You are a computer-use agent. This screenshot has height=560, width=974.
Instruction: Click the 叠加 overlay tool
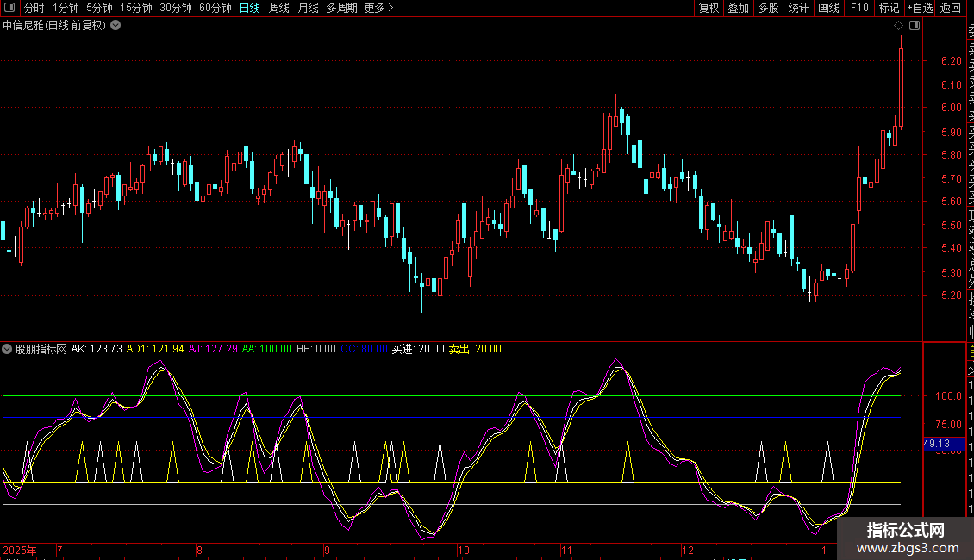point(738,8)
